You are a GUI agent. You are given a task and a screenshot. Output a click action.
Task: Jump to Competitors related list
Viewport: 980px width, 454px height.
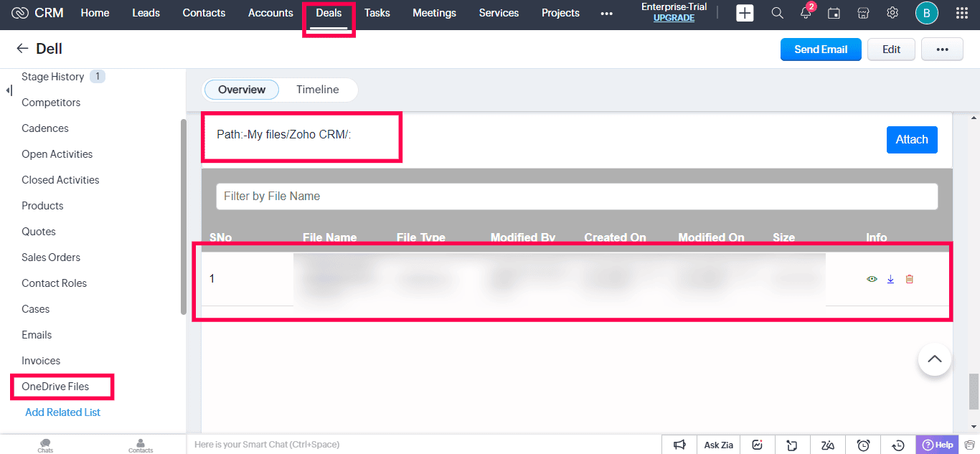coord(51,103)
